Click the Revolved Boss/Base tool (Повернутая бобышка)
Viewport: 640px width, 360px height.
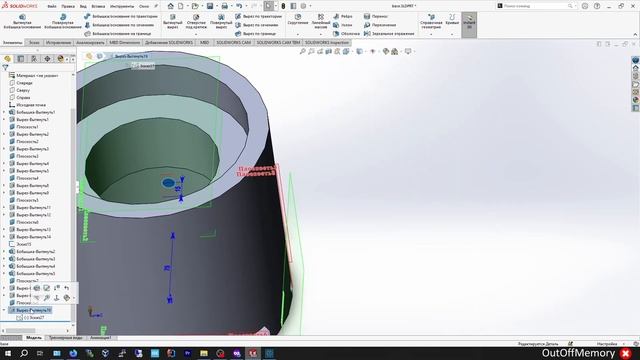coord(63,21)
